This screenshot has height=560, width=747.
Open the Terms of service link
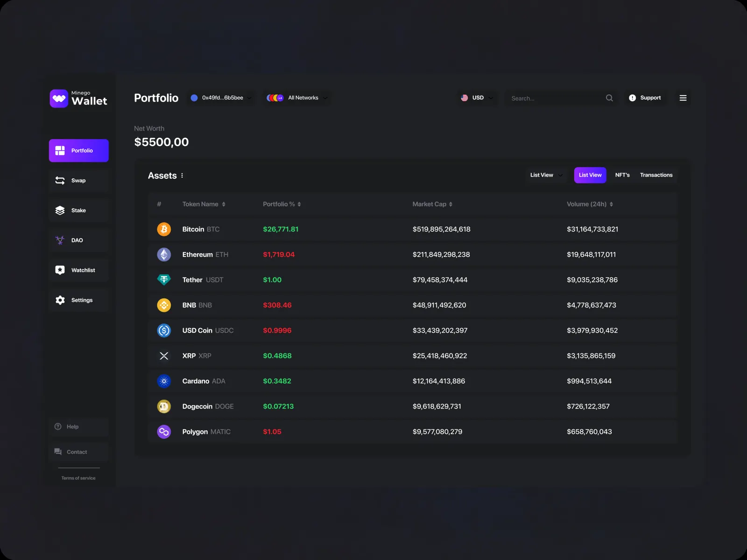(x=78, y=478)
